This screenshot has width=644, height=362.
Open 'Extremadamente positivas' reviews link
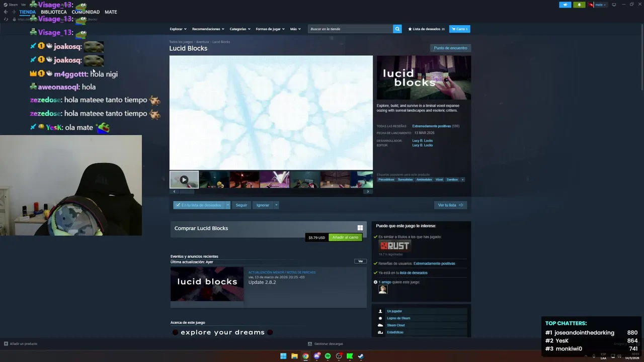click(x=431, y=126)
